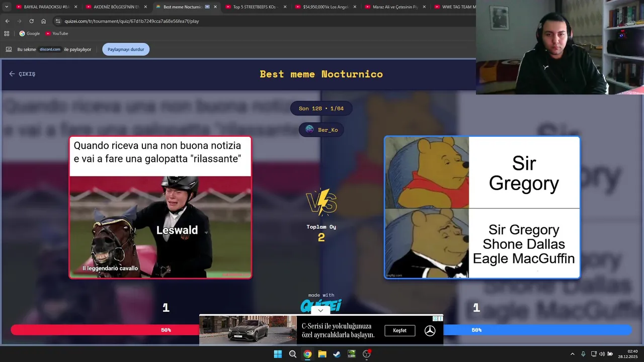Click Paylaşmayı durdur to stop sharing

[x=126, y=49]
